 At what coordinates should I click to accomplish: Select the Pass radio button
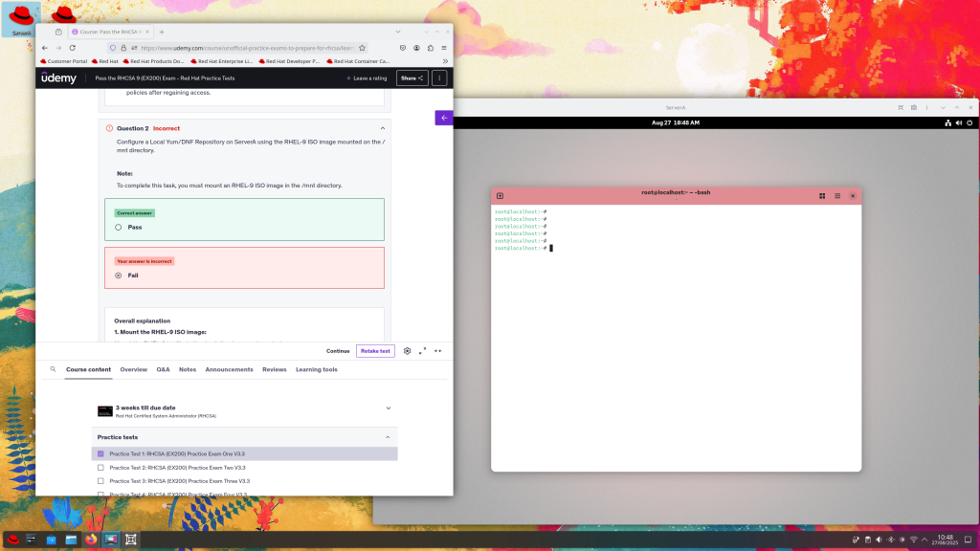[119, 228]
